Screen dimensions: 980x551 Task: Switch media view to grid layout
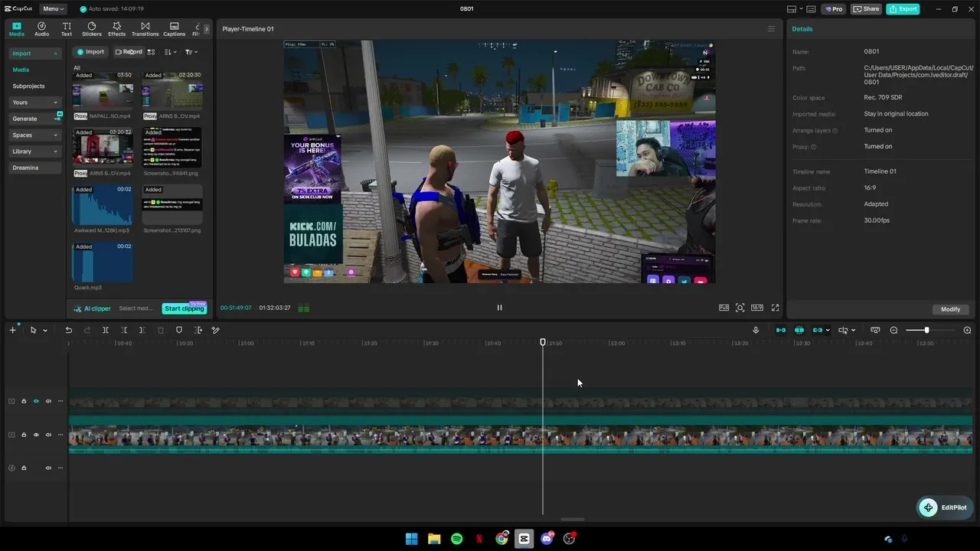(x=151, y=52)
